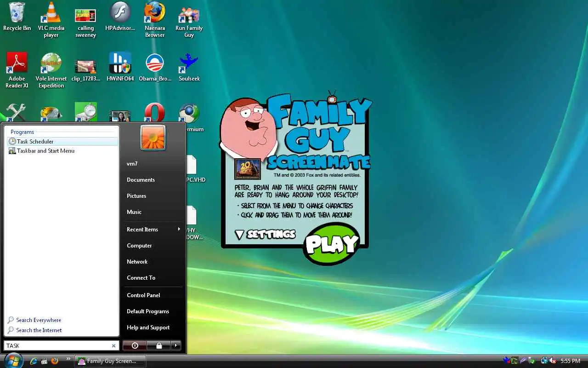Open the Soulseek bird tray icon
588x368 pixels.
[506, 361]
